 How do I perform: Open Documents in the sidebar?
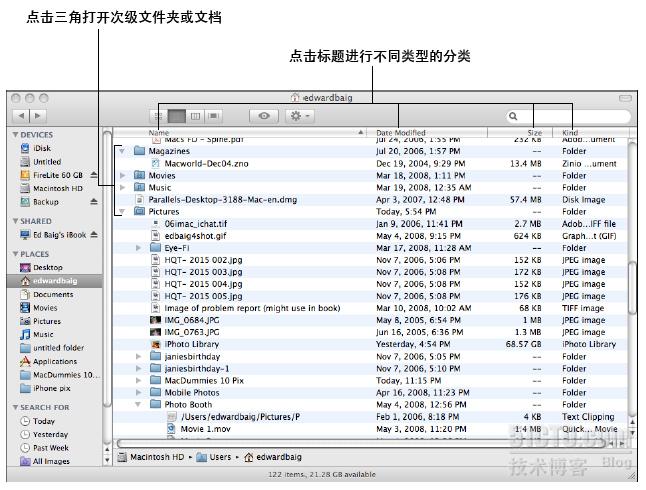[x=47, y=294]
